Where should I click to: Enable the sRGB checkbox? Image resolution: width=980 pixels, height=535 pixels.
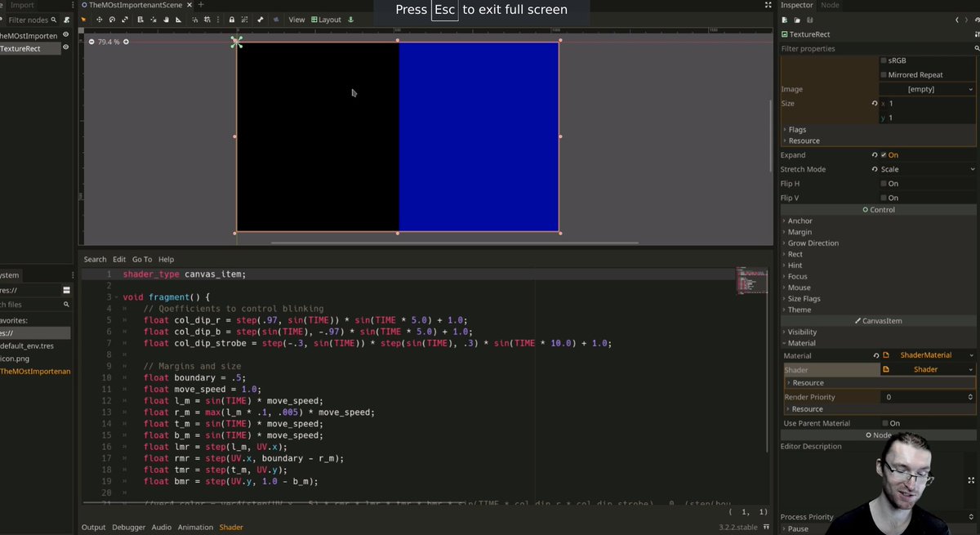[x=884, y=60]
